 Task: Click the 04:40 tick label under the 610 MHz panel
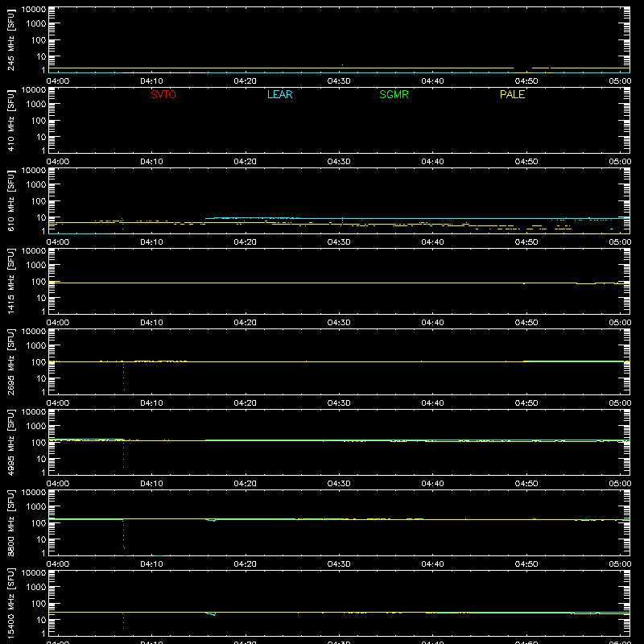(432, 242)
